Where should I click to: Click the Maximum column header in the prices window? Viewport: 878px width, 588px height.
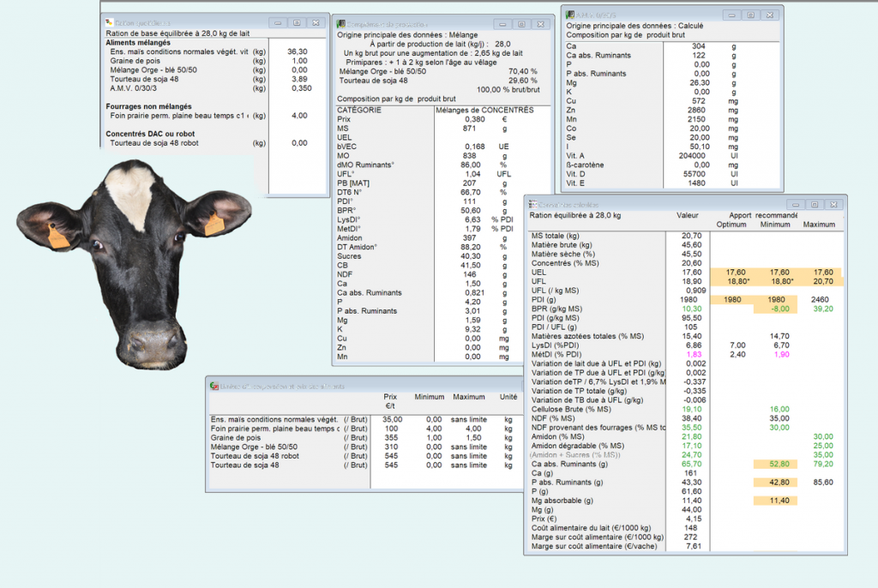coord(469,397)
